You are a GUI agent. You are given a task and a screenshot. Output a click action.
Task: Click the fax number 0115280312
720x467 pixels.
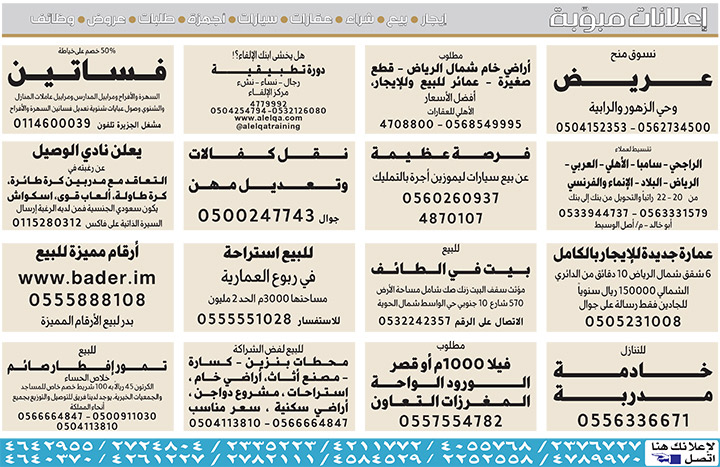coord(47,223)
